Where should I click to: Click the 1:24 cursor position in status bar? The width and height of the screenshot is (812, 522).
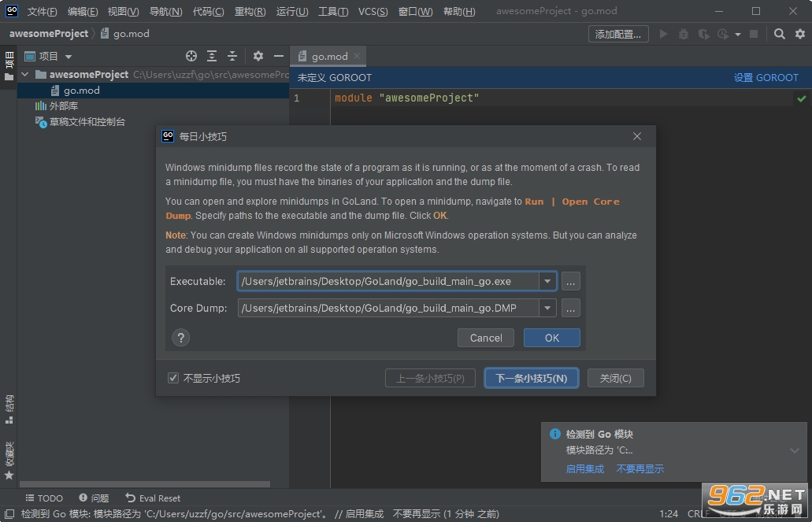coord(669,514)
